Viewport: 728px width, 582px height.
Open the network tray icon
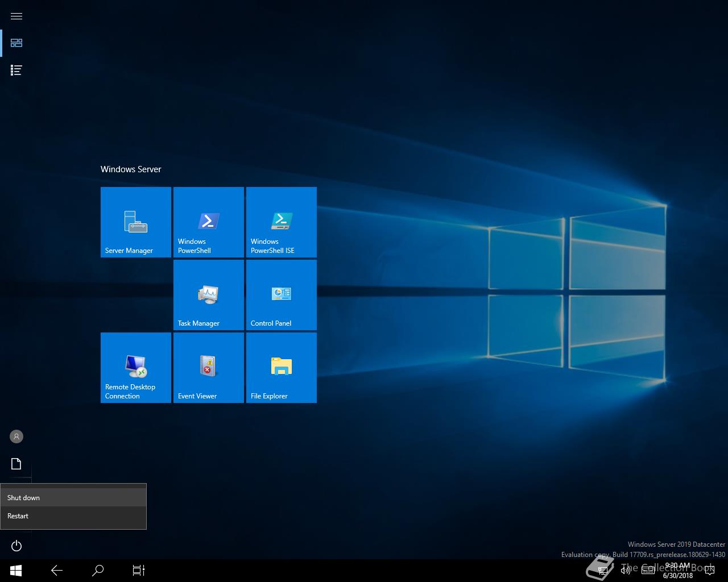[x=604, y=570]
